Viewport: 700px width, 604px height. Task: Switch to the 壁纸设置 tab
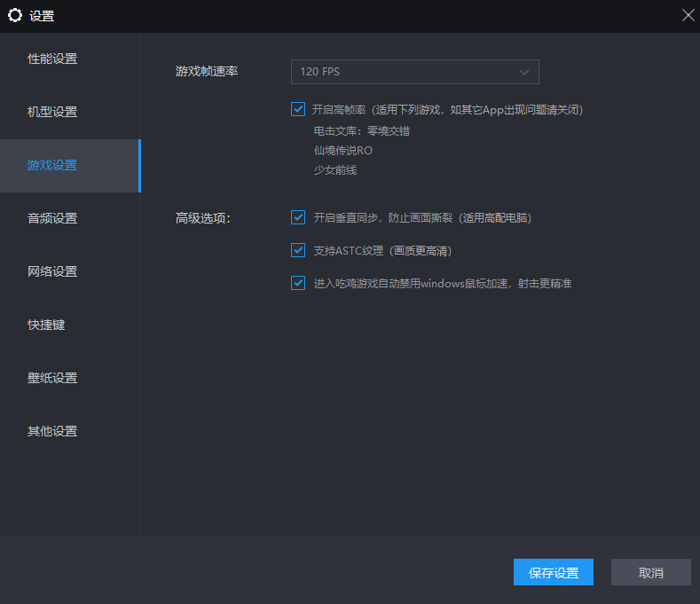[x=52, y=379]
